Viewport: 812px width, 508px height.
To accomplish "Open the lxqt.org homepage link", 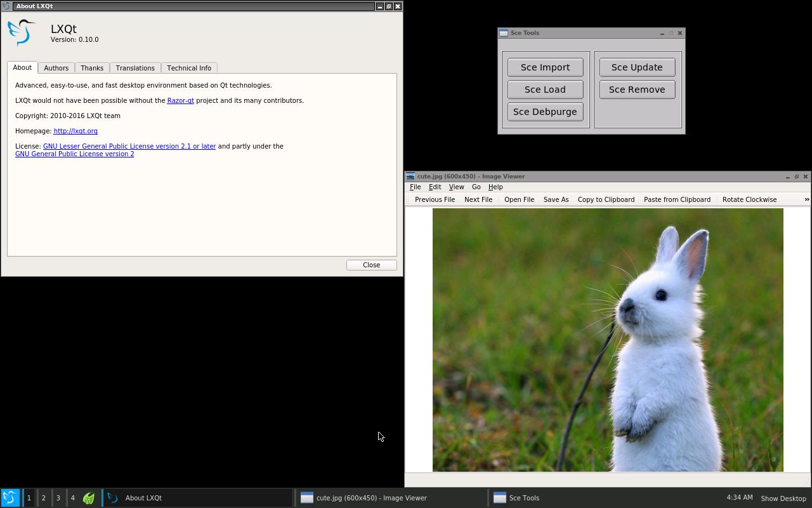I will click(75, 131).
